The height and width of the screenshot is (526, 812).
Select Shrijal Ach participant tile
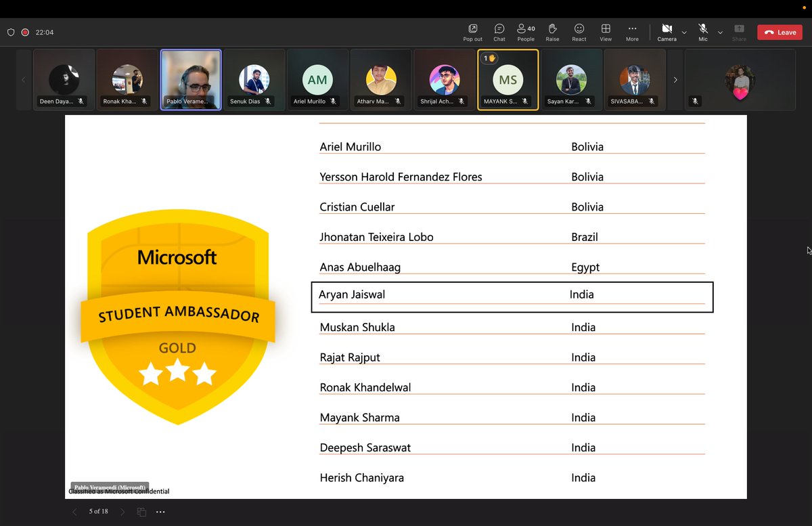tap(445, 80)
